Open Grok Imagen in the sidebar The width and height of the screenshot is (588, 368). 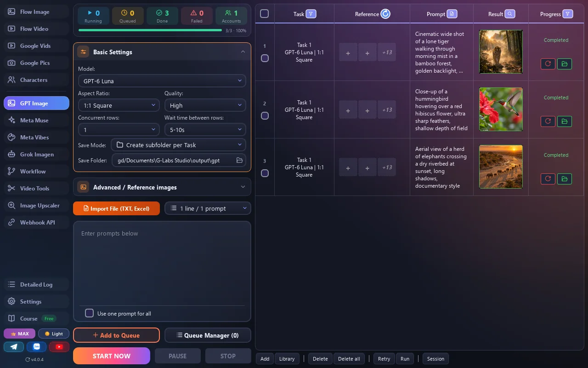[36, 155]
